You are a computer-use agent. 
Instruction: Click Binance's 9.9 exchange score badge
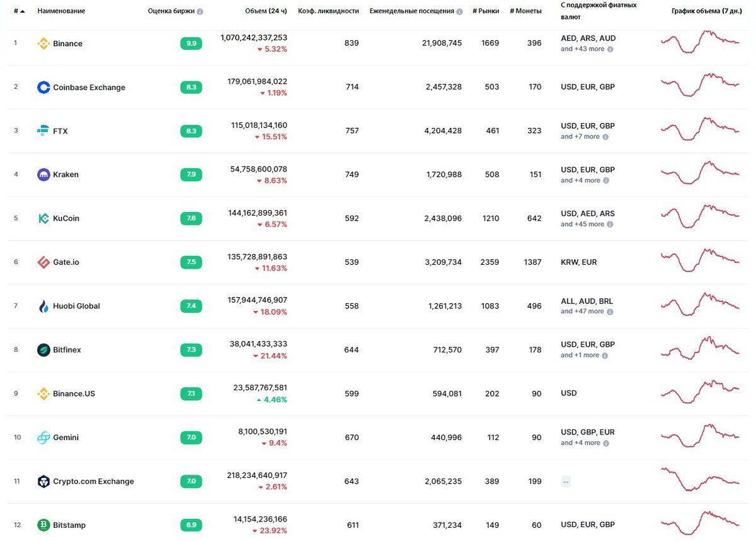coord(191,44)
